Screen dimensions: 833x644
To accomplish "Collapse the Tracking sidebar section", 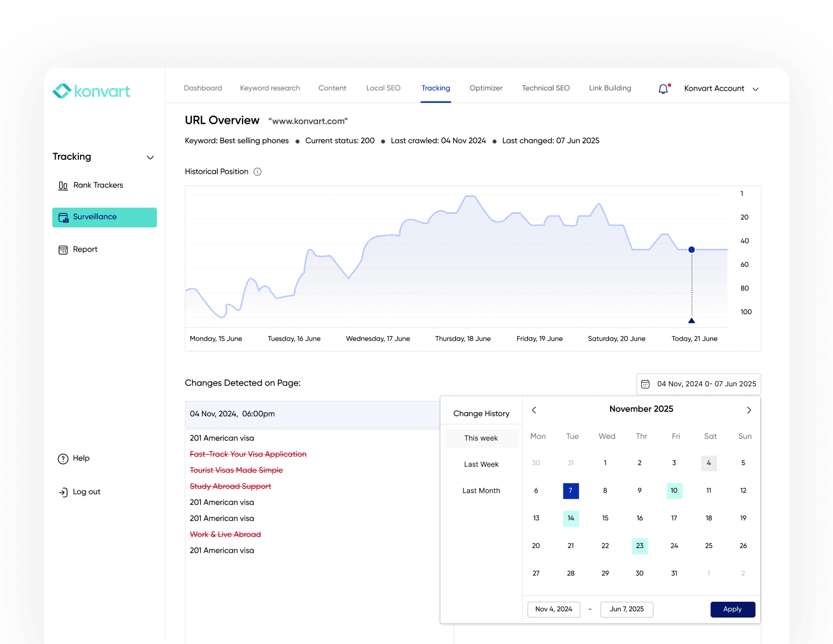I will point(150,157).
